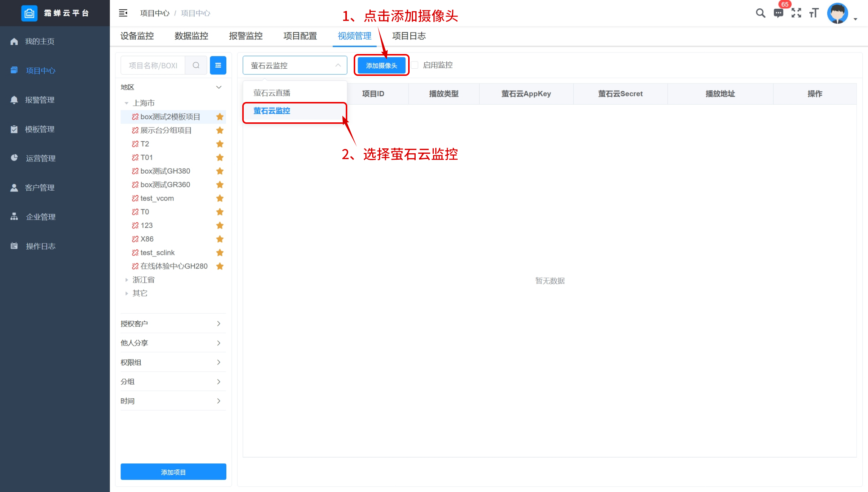The height and width of the screenshot is (492, 868).
Task: Click the 添加摄像头 button
Action: point(382,66)
